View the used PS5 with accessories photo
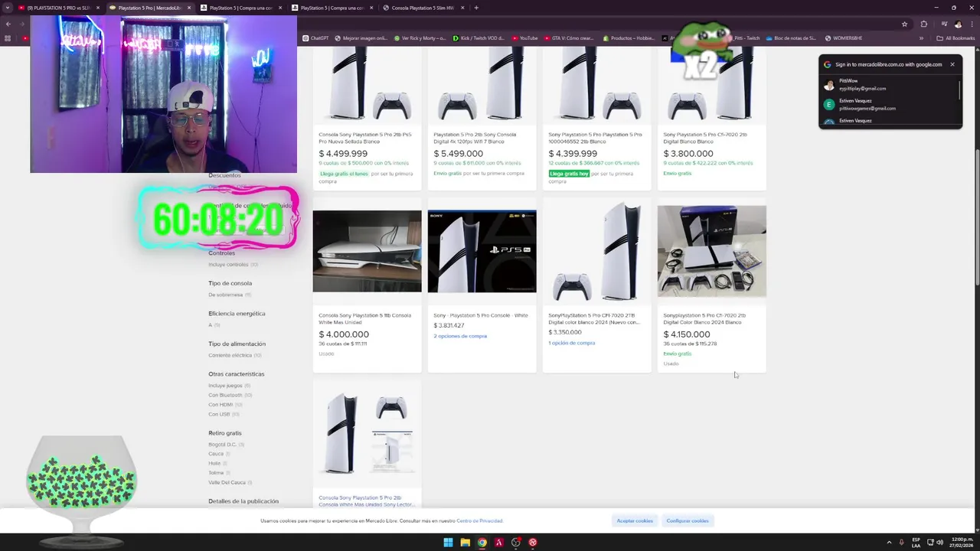980x551 pixels. [711, 251]
